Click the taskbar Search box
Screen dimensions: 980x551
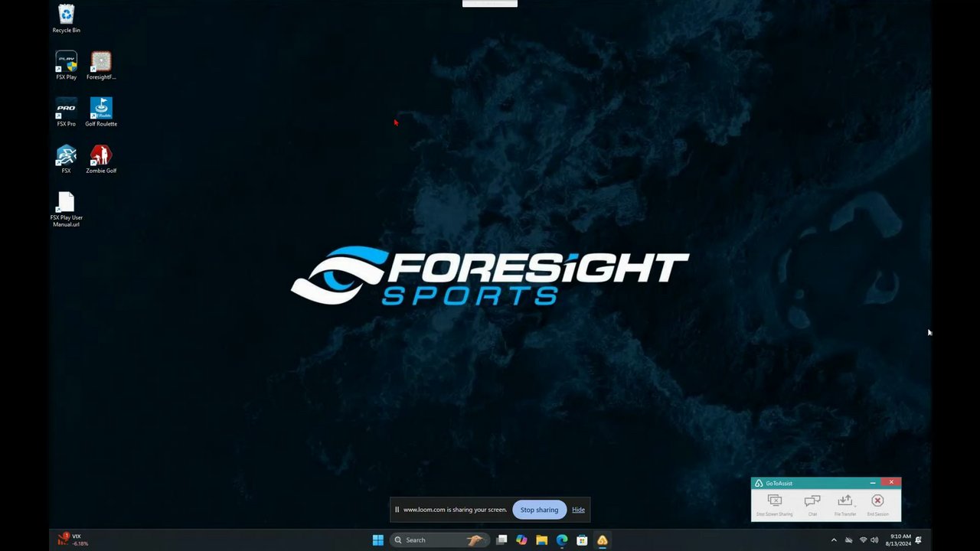[439, 540]
